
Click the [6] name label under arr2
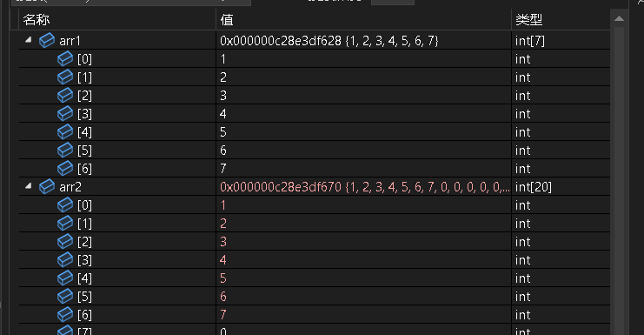[x=84, y=315]
